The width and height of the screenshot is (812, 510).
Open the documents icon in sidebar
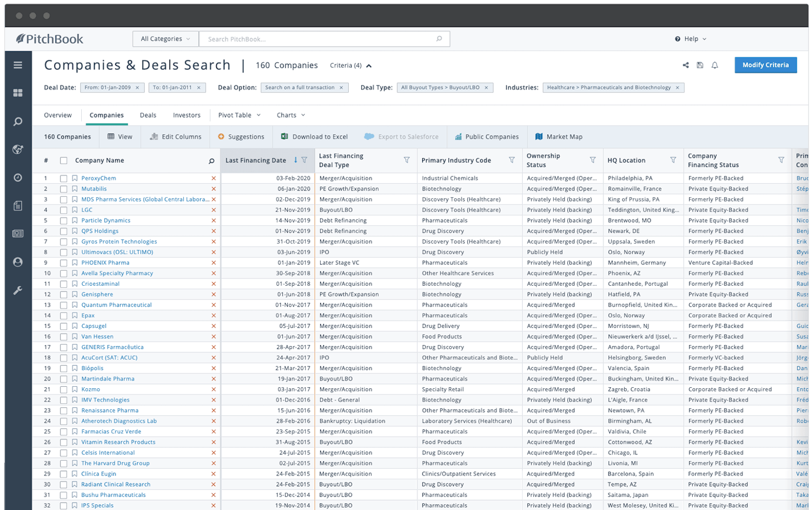18,206
